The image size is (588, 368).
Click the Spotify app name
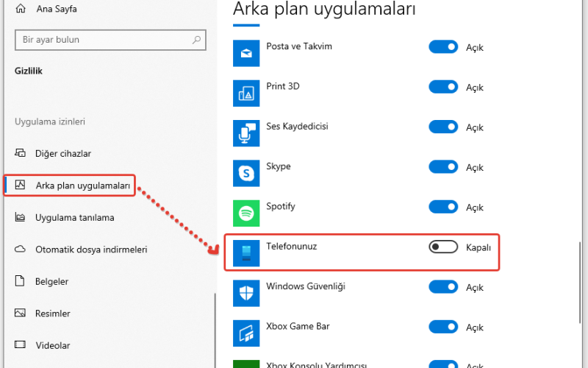281,206
